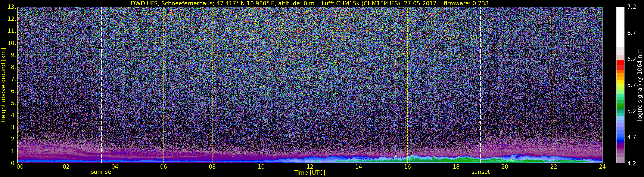
Task: Click the time axis tick label '04'
Action: [x=115, y=167]
